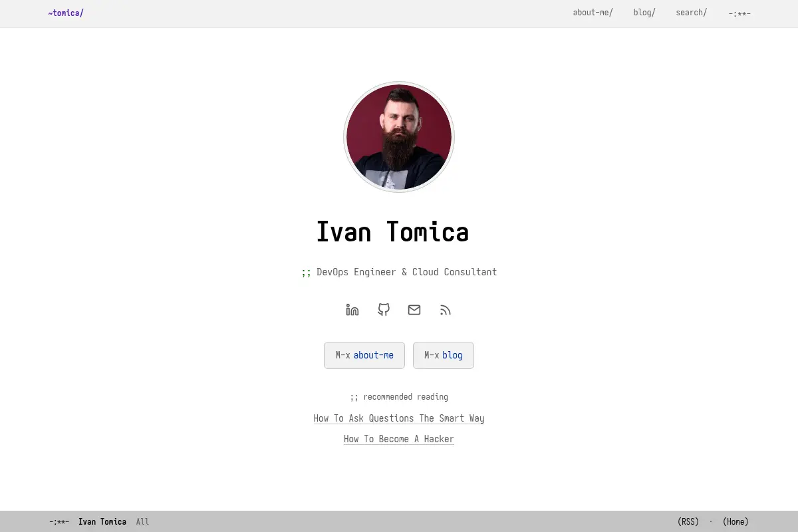Open about-me/ in the top navigation
The image size is (798, 532).
click(593, 13)
